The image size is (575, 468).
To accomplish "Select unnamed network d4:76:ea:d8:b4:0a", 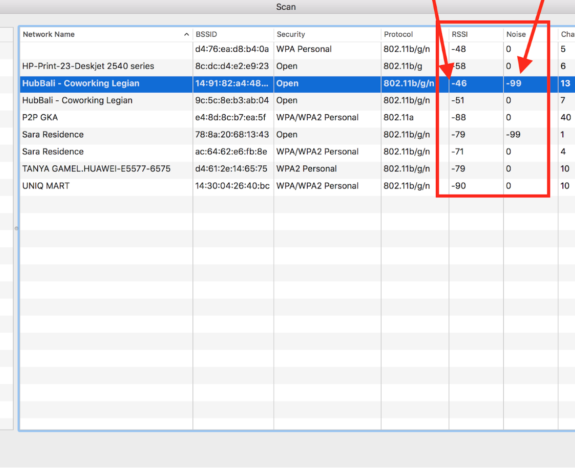I will [x=297, y=49].
